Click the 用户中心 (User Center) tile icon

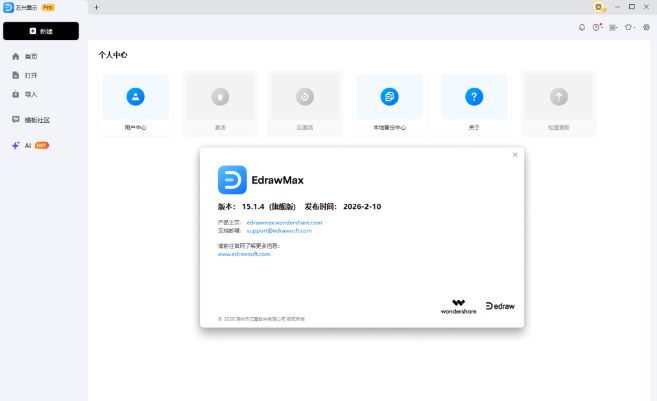click(x=135, y=97)
